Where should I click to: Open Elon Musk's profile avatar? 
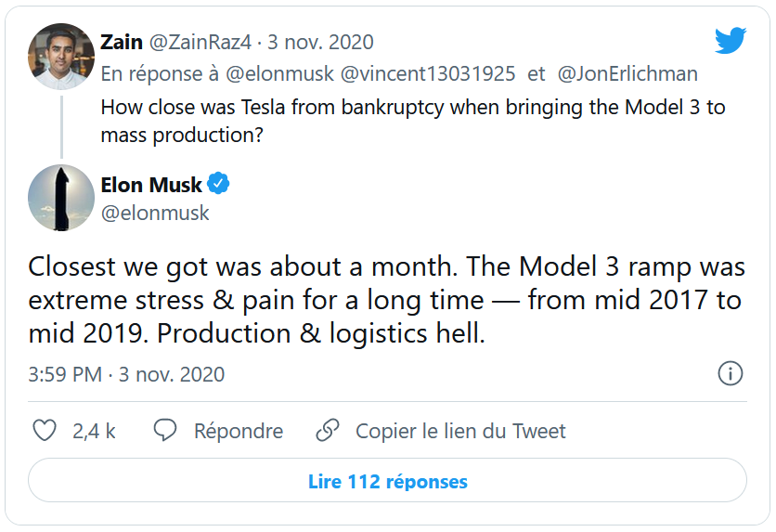[61, 198]
